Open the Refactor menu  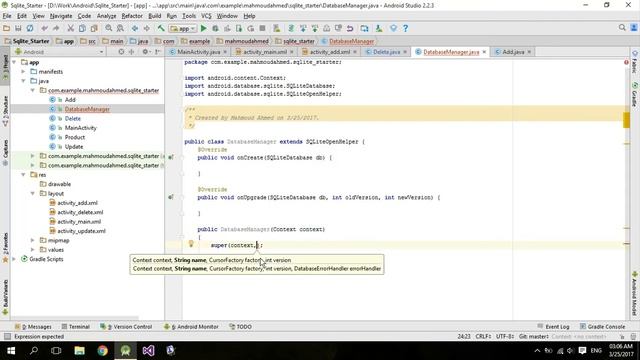132,16
